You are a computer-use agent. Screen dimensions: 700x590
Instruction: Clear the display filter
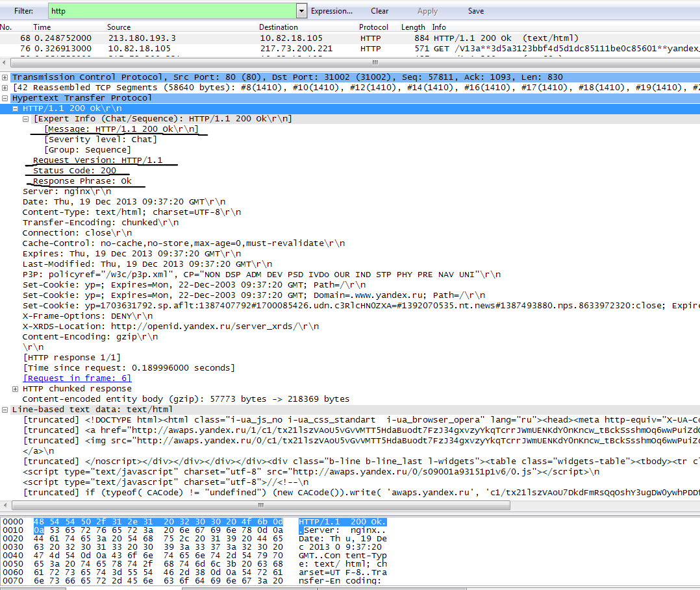point(379,11)
